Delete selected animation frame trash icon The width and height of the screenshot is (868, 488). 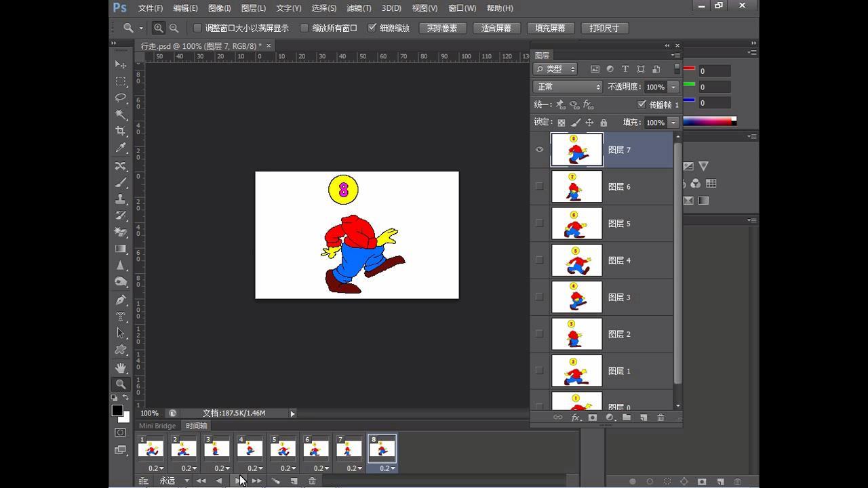(x=312, y=481)
